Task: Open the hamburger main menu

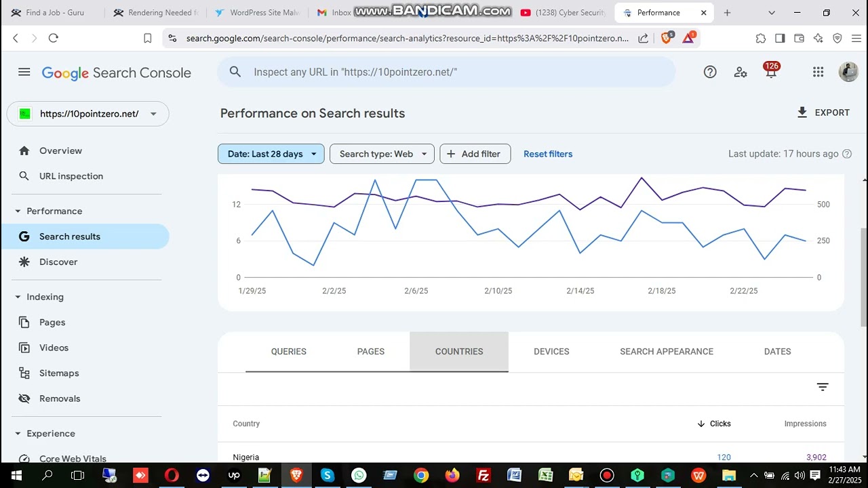Action: point(24,72)
